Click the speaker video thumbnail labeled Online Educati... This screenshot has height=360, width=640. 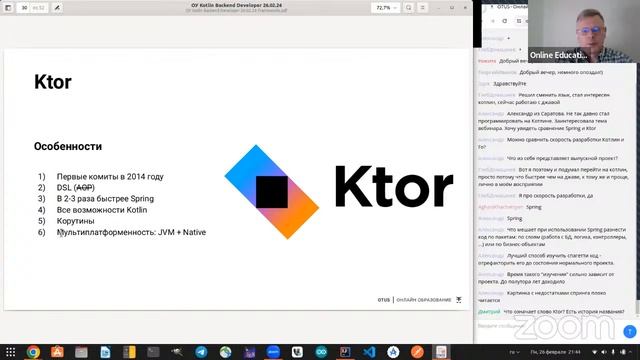584,31
